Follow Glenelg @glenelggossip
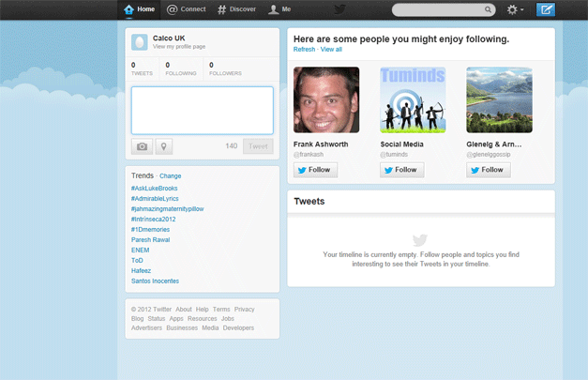This screenshot has height=380, width=588. click(x=489, y=170)
